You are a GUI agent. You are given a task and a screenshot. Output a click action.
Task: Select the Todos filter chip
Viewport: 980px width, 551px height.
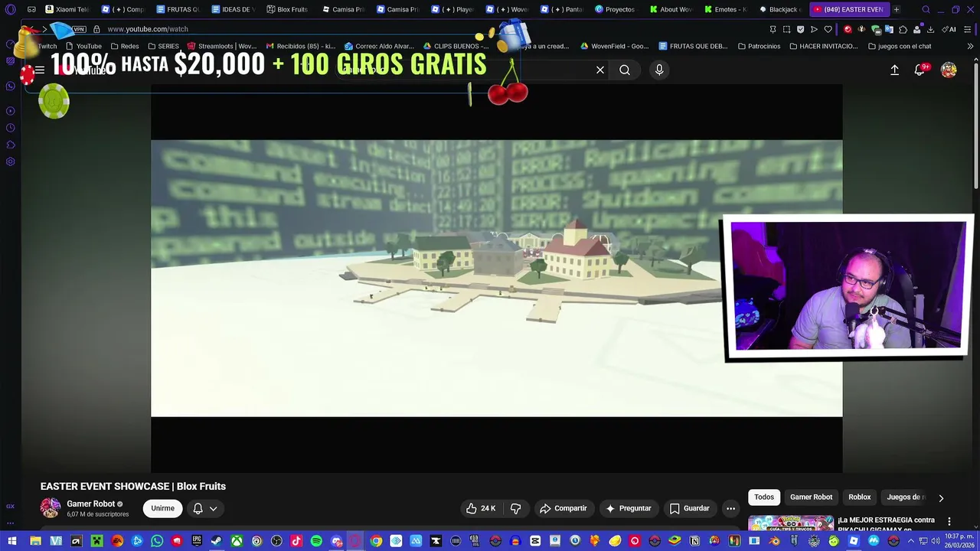tap(764, 497)
